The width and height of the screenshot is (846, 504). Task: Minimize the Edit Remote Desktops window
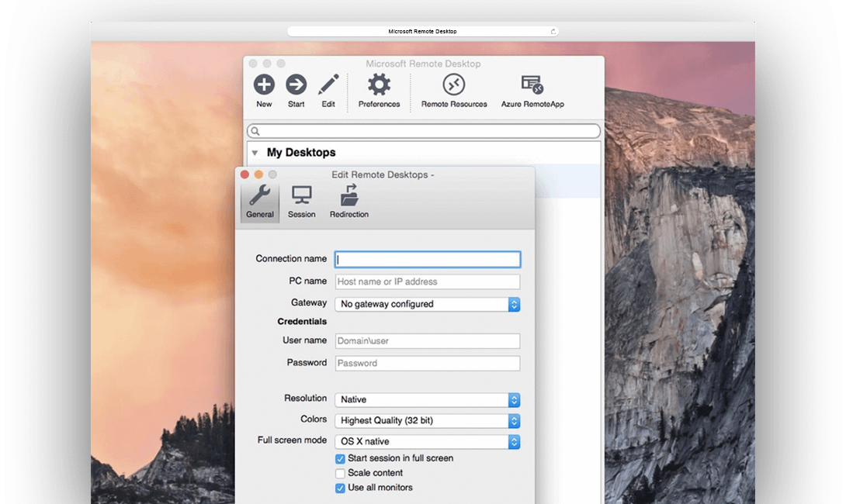coord(258,174)
